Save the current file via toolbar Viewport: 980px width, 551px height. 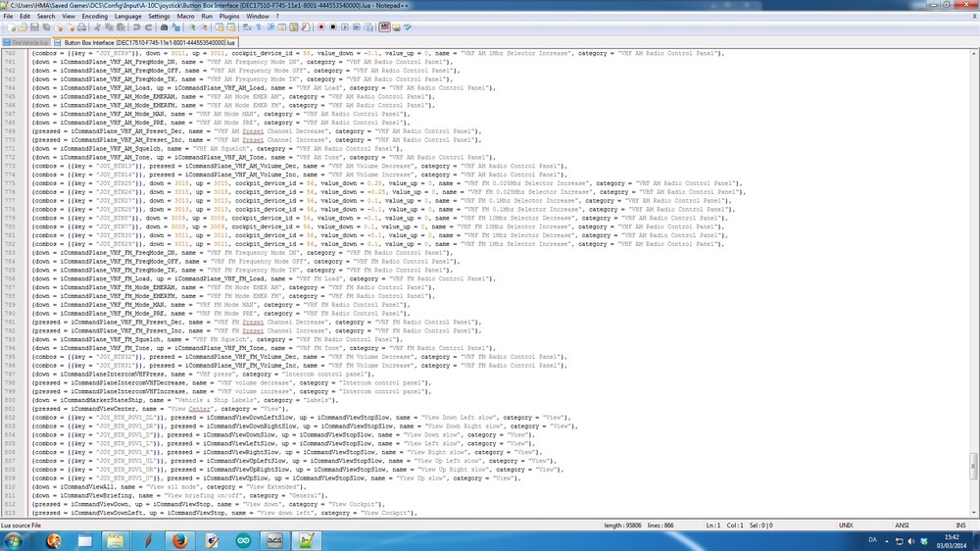point(34,27)
